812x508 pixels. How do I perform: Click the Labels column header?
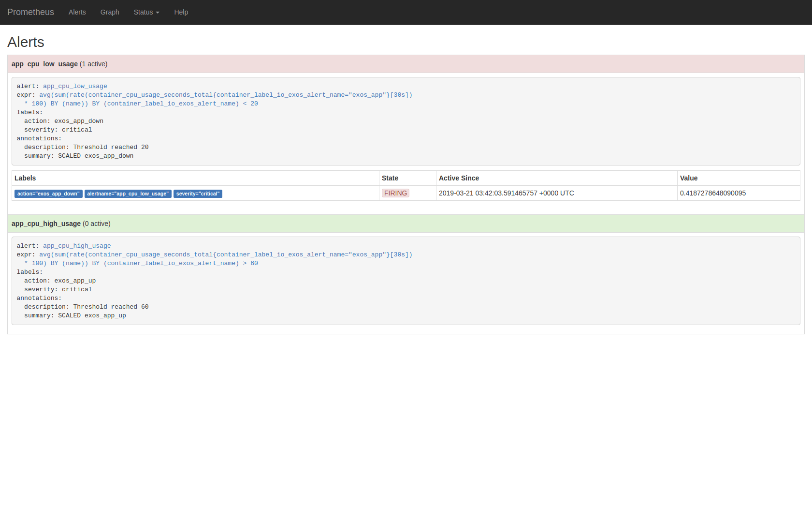tap(25, 178)
